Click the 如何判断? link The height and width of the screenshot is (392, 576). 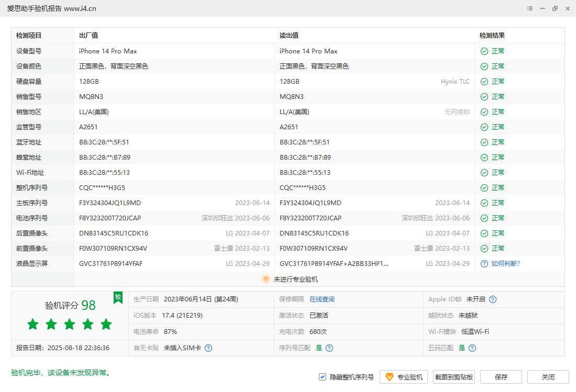click(505, 264)
